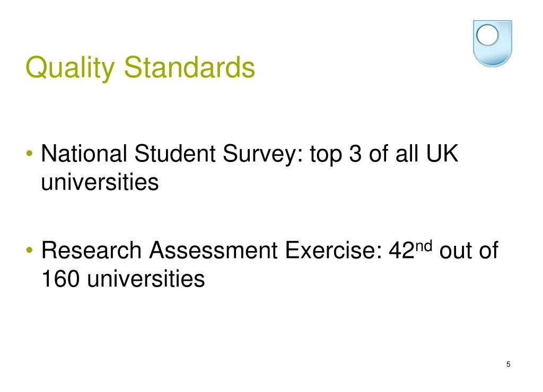Click the phrase top in first bullet
Screen dimensions: 543x392
[x=326, y=155]
